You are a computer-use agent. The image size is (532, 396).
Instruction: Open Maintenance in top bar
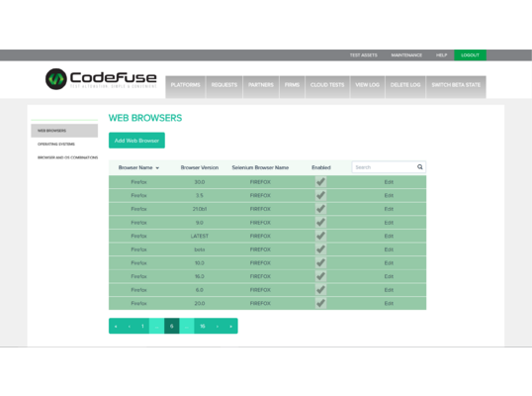coord(406,55)
